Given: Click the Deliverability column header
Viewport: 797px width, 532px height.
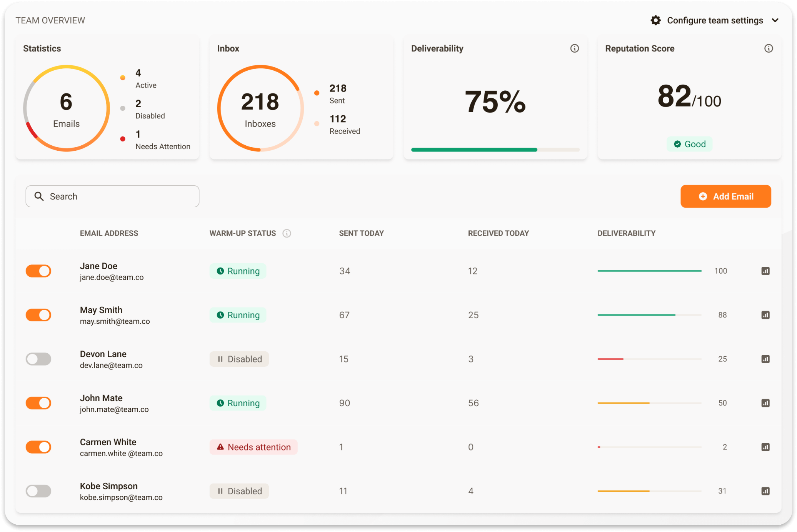Looking at the screenshot, I should tap(626, 233).
